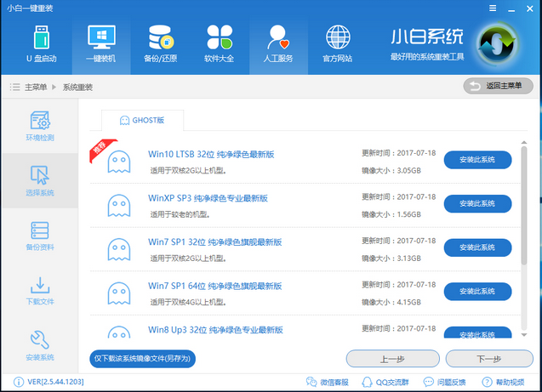Screen dimensions: 542x392
Task: Click 系统重装 in the breadcrumb
Action: (77, 87)
